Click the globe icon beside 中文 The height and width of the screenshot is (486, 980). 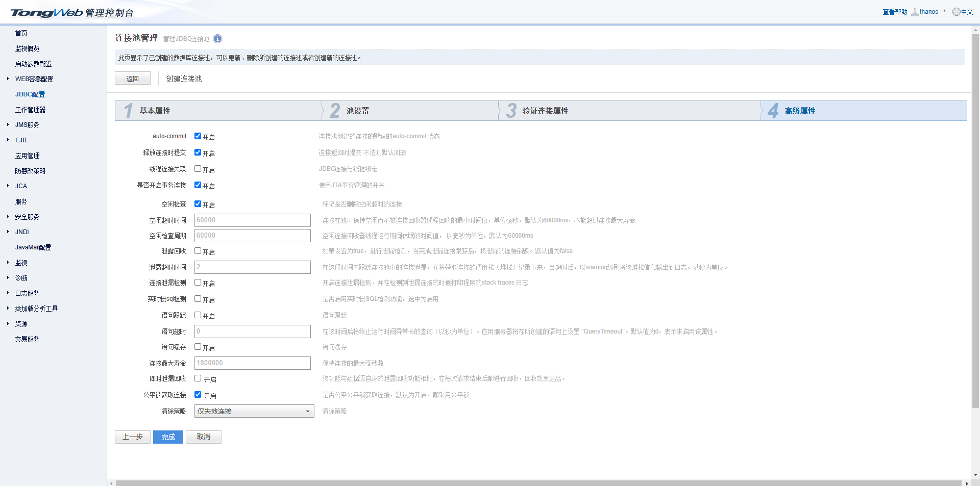(x=956, y=12)
